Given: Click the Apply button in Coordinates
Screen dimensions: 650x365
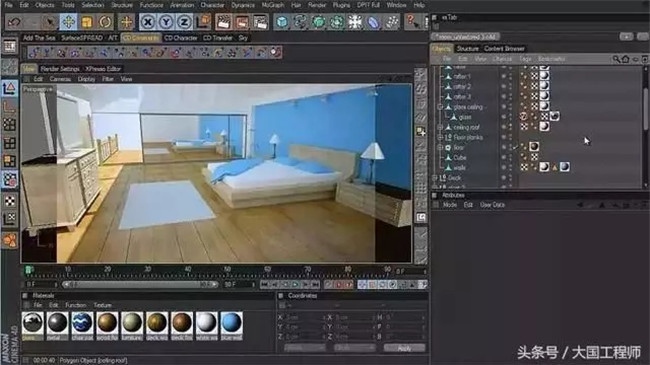Looking at the screenshot, I should tap(404, 348).
